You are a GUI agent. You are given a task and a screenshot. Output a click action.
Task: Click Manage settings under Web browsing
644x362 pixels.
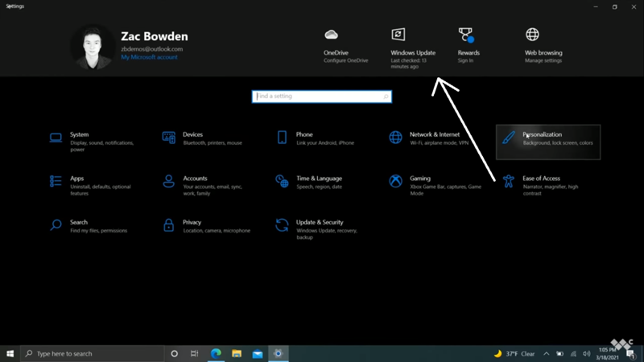click(543, 60)
